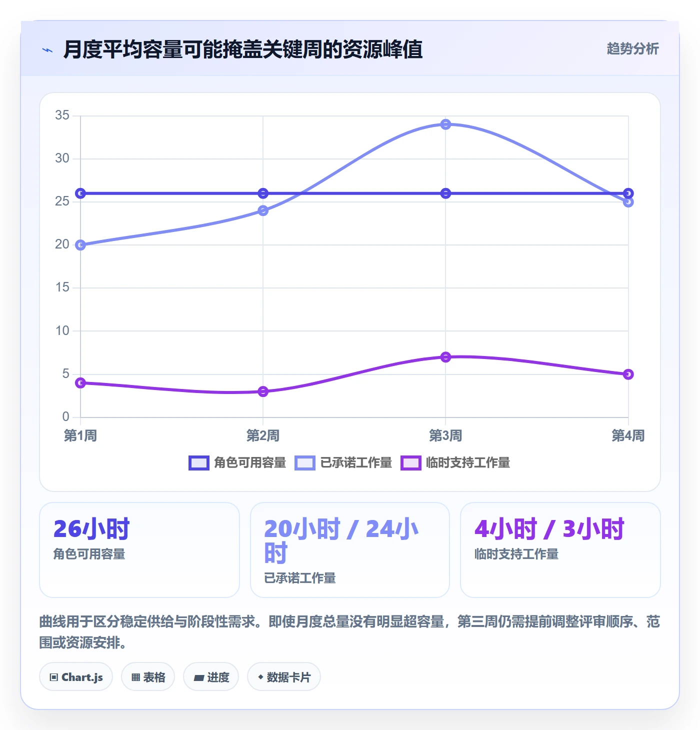Click the 临时支持工作量 data point at 第3周
Image resolution: width=700 pixels, height=730 pixels.
(x=446, y=357)
